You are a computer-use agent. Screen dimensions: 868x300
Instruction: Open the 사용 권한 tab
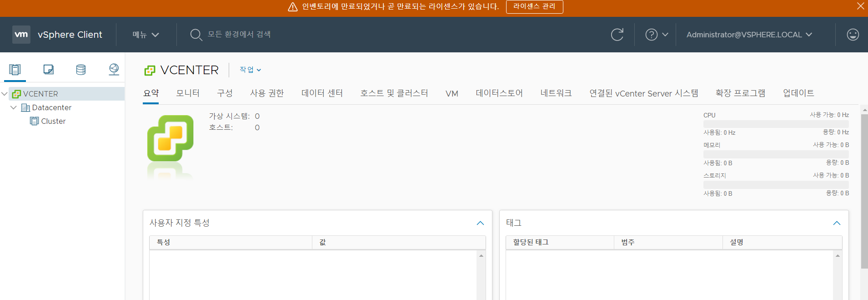point(267,93)
